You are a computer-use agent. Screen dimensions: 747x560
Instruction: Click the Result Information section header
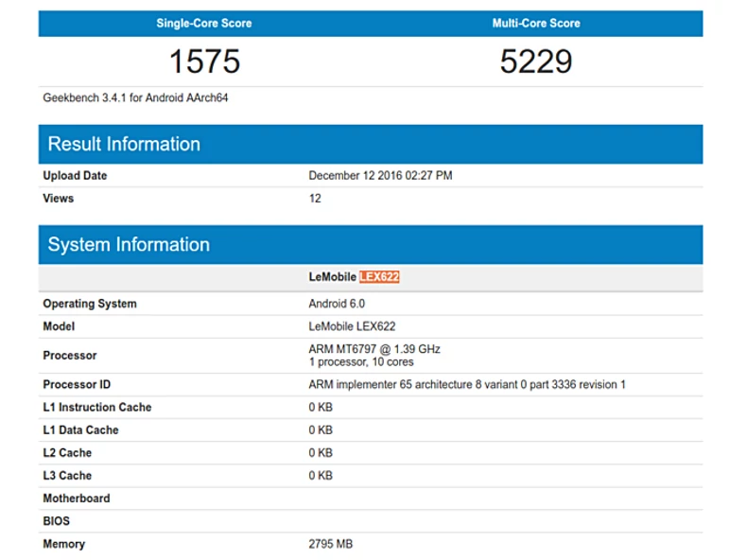tap(371, 145)
